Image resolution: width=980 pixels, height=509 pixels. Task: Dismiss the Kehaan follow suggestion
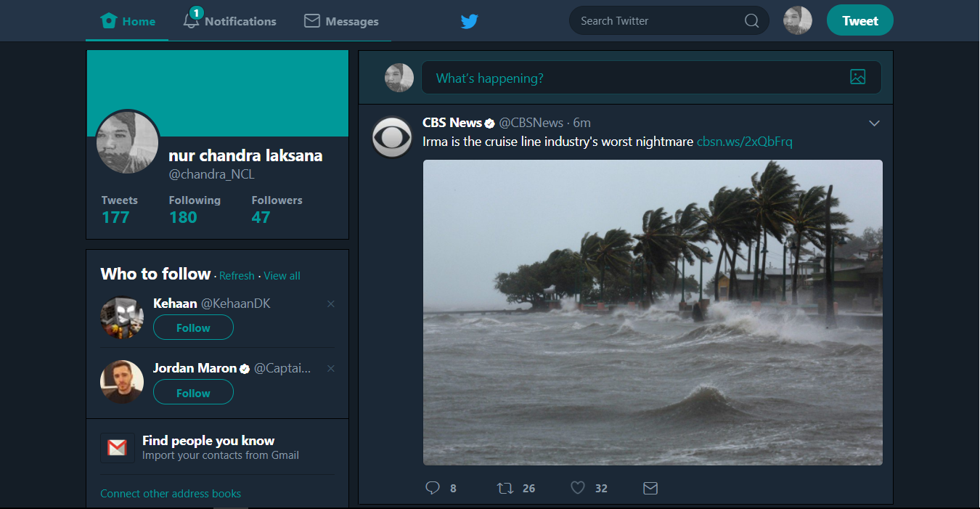tap(330, 304)
